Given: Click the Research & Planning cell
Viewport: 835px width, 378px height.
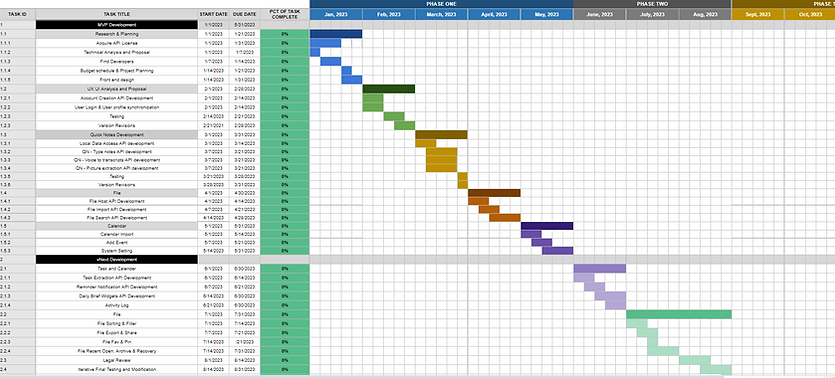Looking at the screenshot, I should (x=117, y=34).
